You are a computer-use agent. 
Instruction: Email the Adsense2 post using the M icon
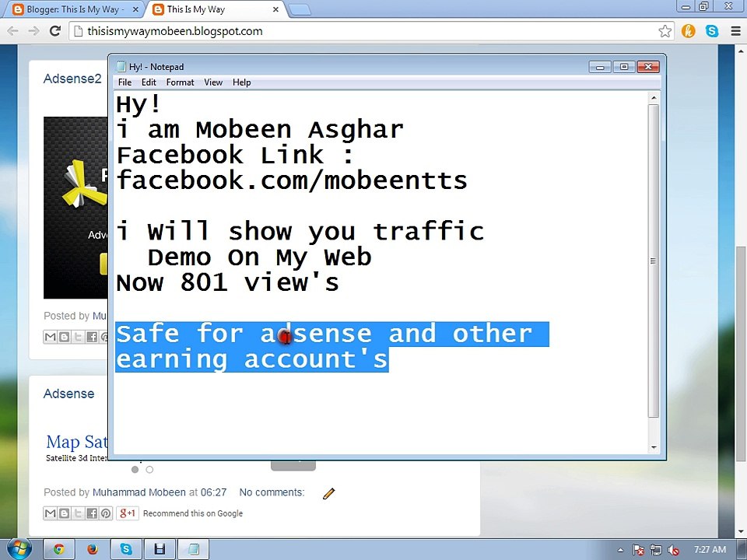(50, 337)
